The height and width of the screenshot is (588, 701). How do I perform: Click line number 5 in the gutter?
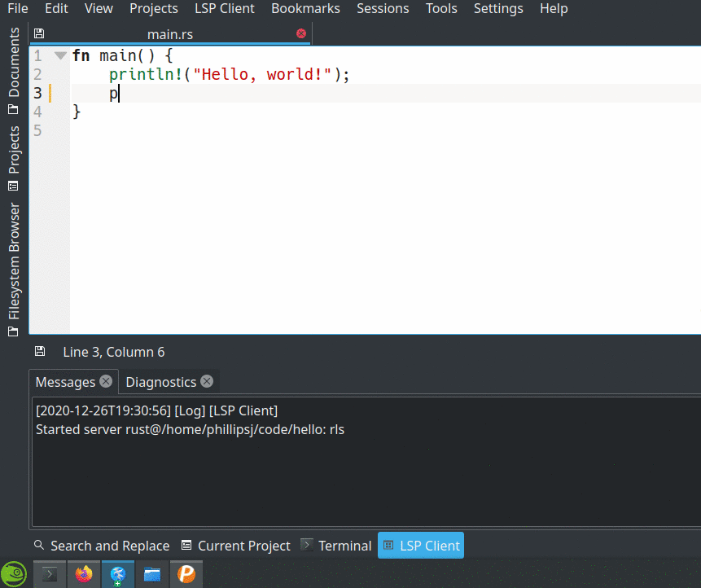(x=37, y=130)
